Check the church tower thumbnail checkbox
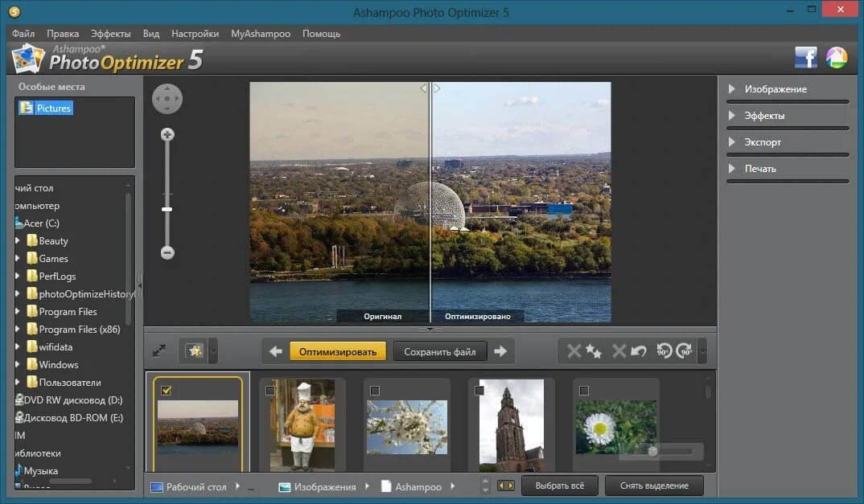Image resolution: width=864 pixels, height=504 pixels. click(x=479, y=391)
